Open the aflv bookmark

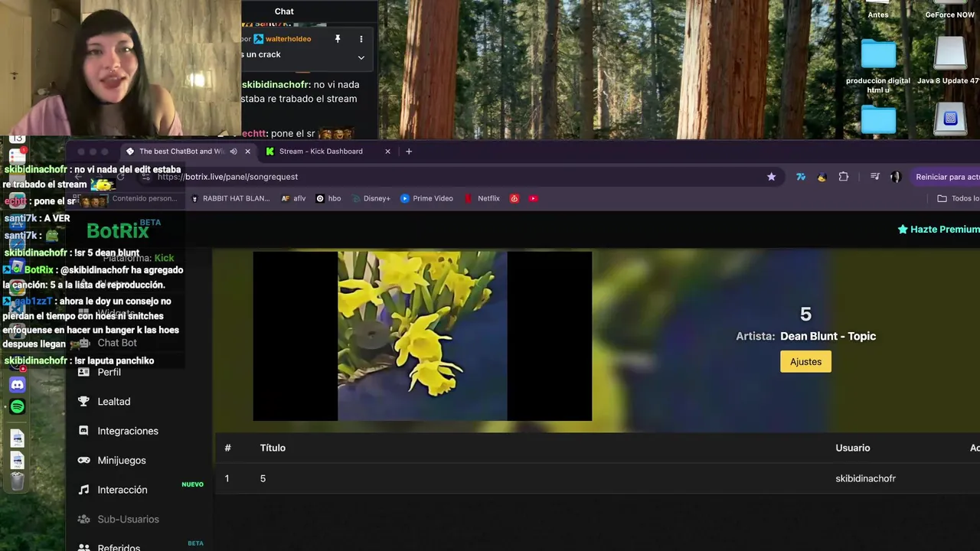293,198
